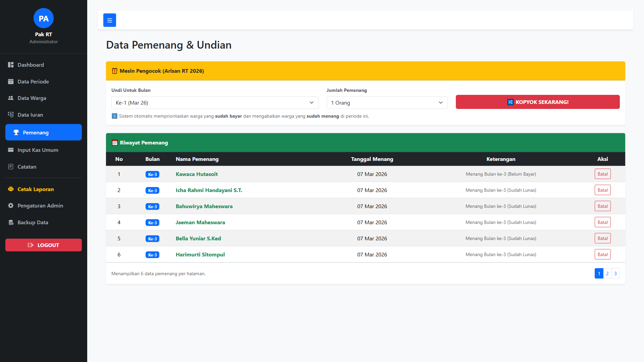The image size is (644, 362).
Task: Click the Data Periode calendar icon
Action: [11, 81]
